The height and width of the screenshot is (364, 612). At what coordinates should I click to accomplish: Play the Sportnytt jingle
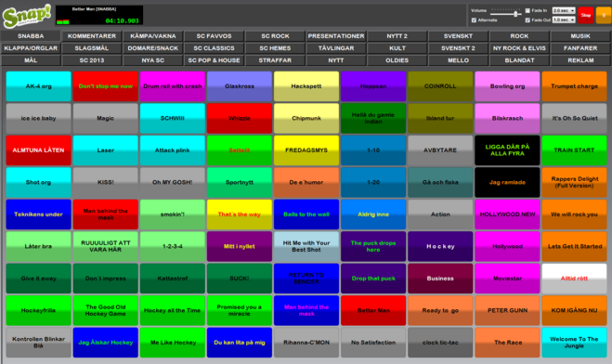click(240, 182)
